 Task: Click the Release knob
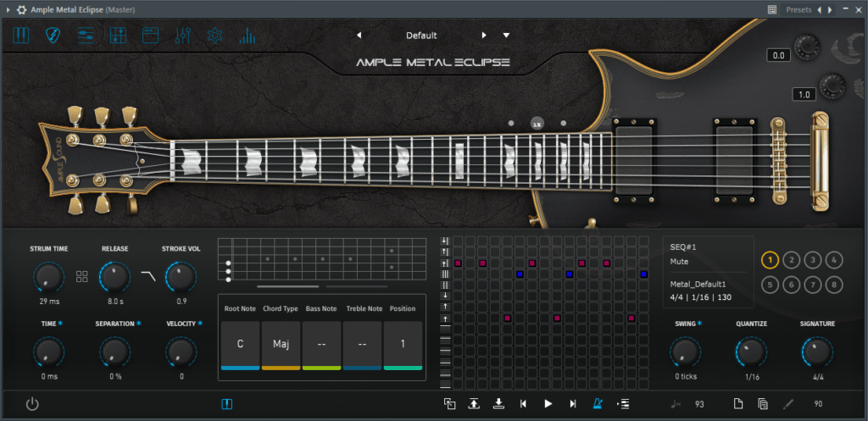point(114,277)
